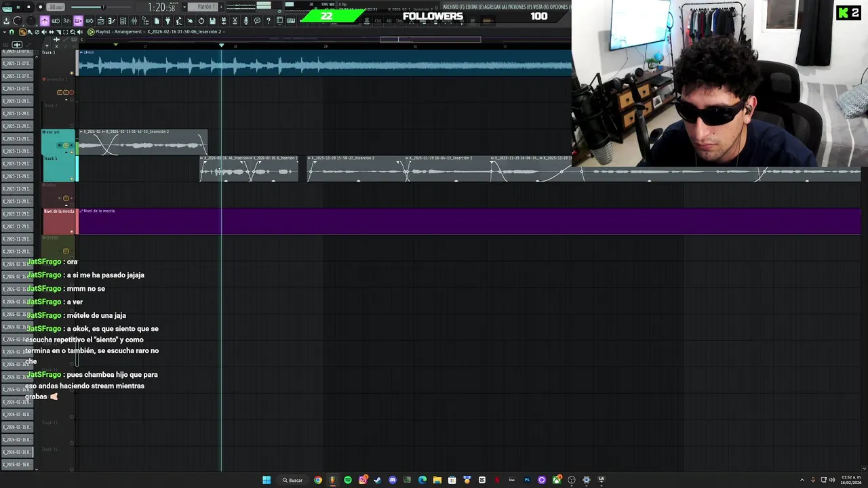Open the audio editor scissors icon

[x=235, y=21]
